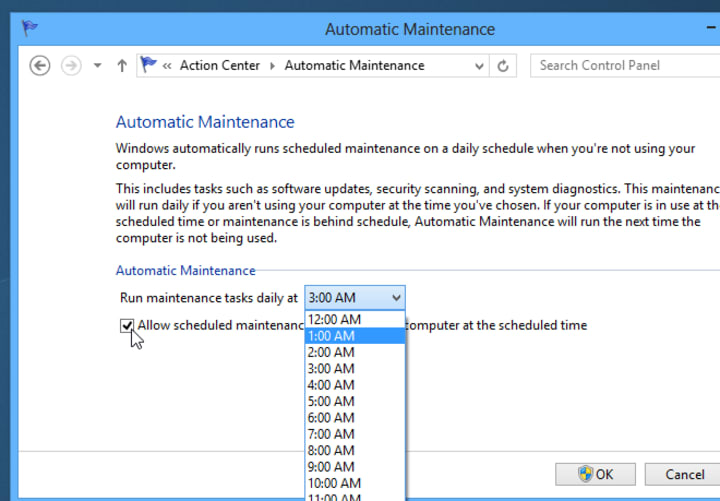Click the Run maintenance tasks daily at label
Image resolution: width=720 pixels, height=501 pixels.
209,298
